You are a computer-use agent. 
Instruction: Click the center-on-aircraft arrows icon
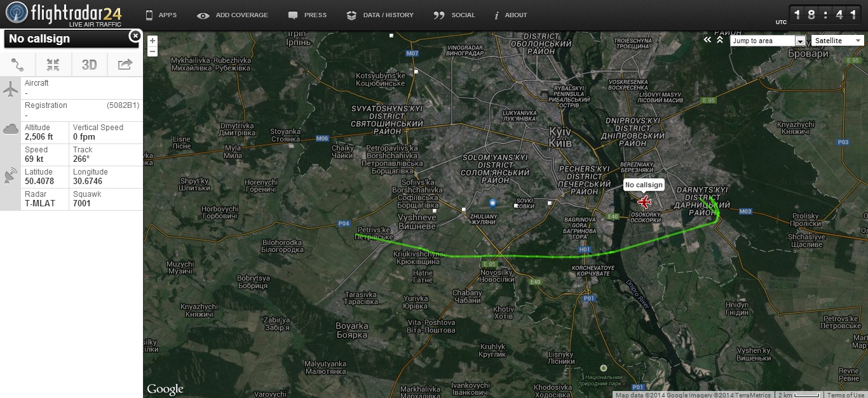(53, 64)
